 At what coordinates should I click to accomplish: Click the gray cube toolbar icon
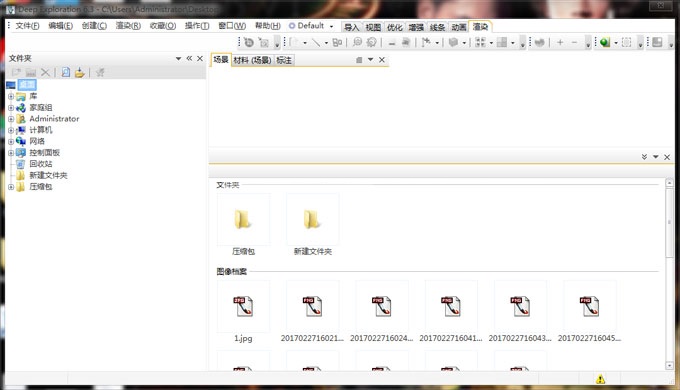click(453, 42)
